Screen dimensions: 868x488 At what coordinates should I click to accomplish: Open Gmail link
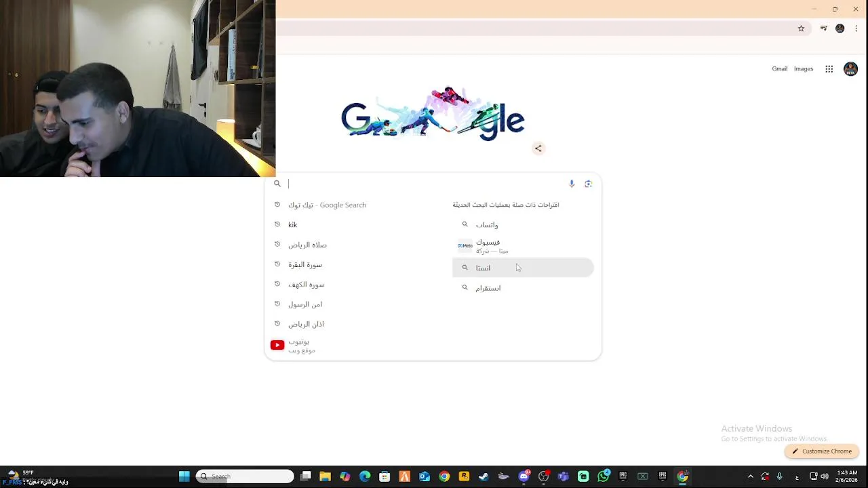(x=780, y=68)
